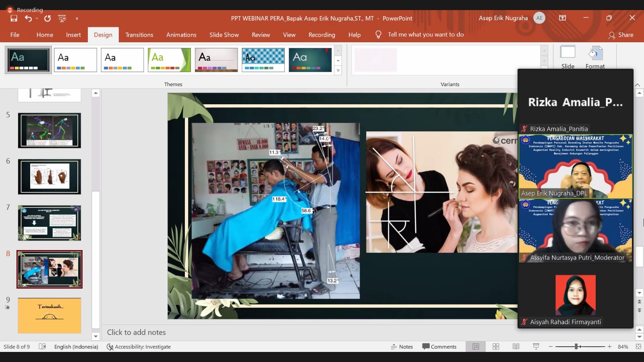Switch to Slide Sorter view
Viewport: 644px width, 362px height.
496,347
